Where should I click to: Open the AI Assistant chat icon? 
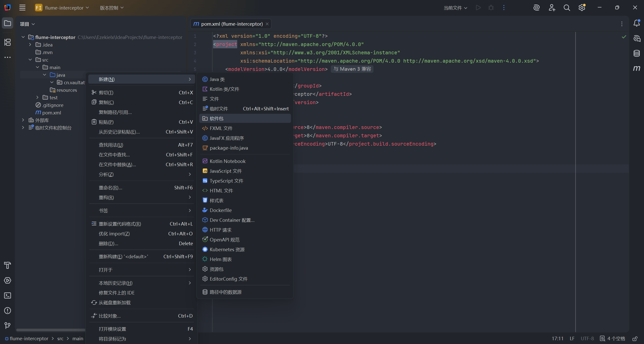(x=637, y=38)
